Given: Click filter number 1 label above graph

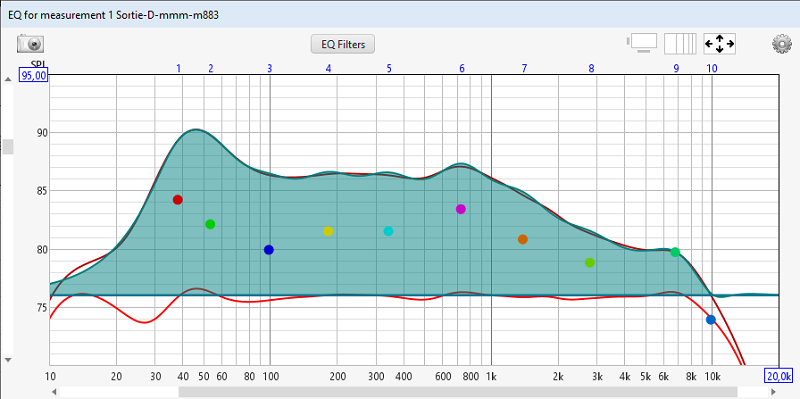Looking at the screenshot, I should click(179, 68).
